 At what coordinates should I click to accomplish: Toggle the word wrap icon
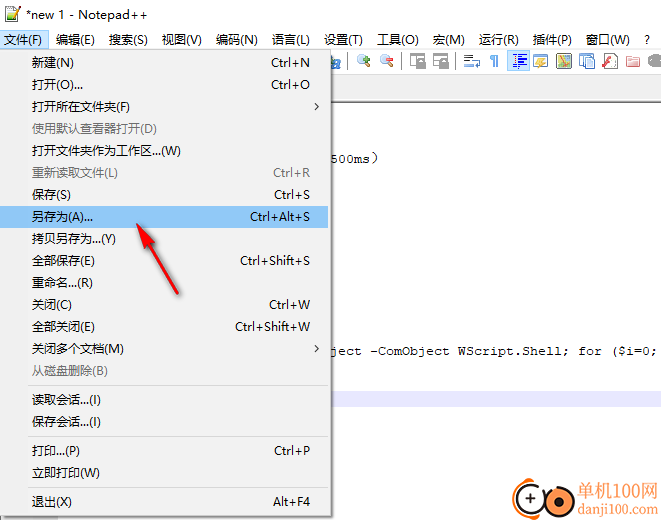[x=472, y=62]
